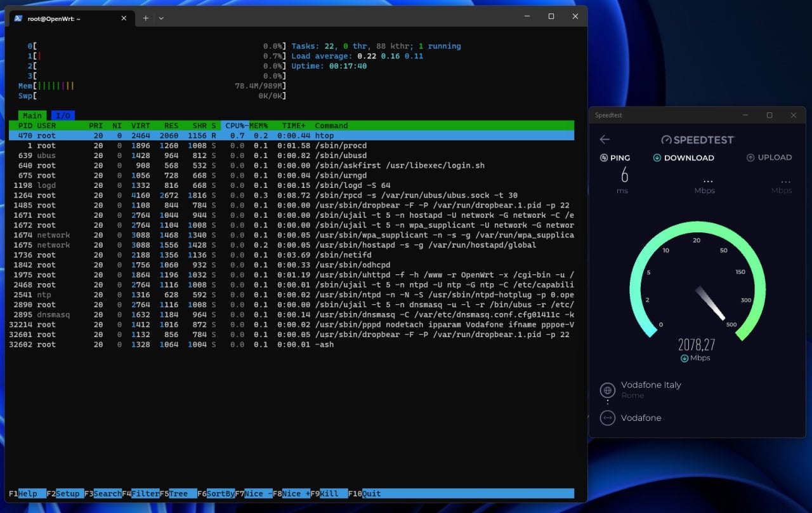Open a new terminal tab with plus button
The image size is (812, 513).
[145, 18]
